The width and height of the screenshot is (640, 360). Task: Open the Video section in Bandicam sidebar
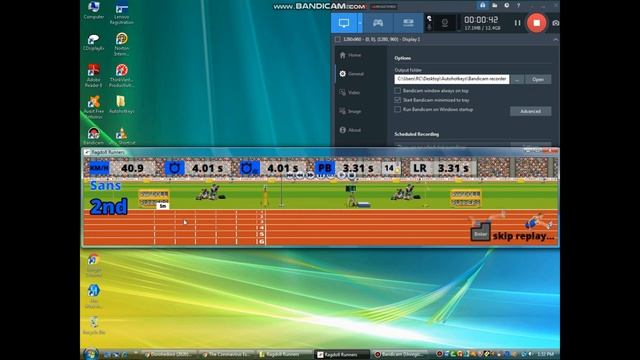349,93
